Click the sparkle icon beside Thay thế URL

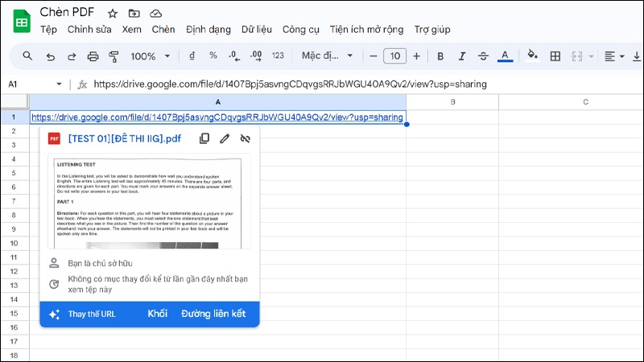[54, 315]
